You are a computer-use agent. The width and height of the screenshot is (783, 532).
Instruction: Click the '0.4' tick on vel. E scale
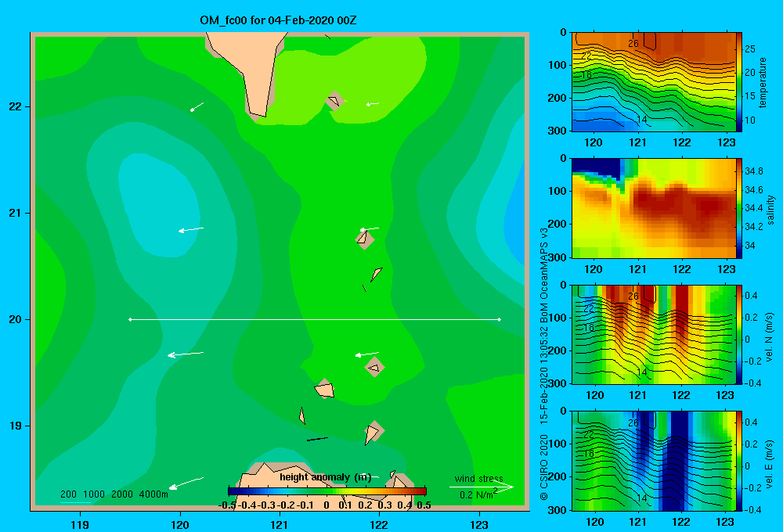pyautogui.click(x=751, y=422)
